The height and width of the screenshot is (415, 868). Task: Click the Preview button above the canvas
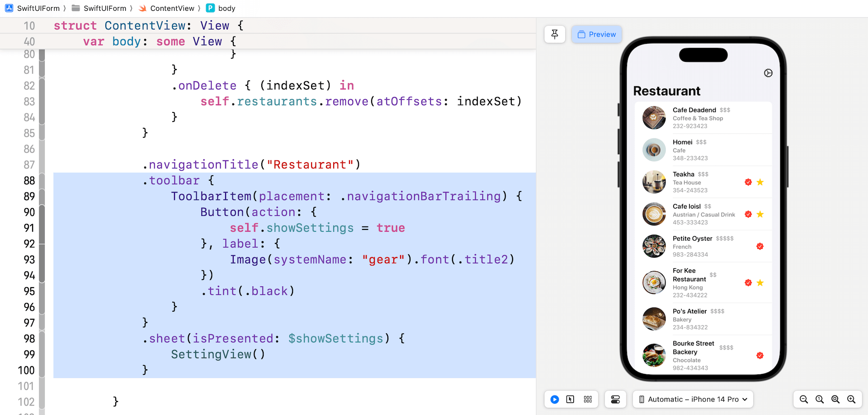click(597, 34)
